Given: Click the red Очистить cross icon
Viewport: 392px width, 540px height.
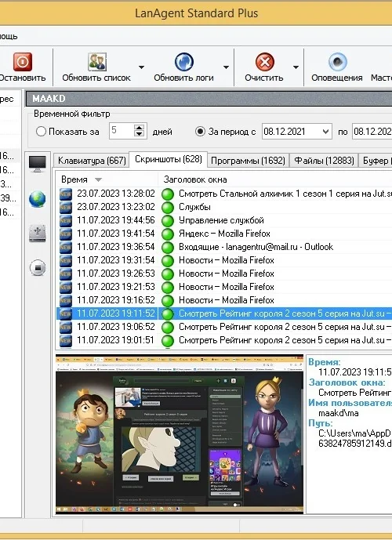Looking at the screenshot, I should click(x=264, y=62).
